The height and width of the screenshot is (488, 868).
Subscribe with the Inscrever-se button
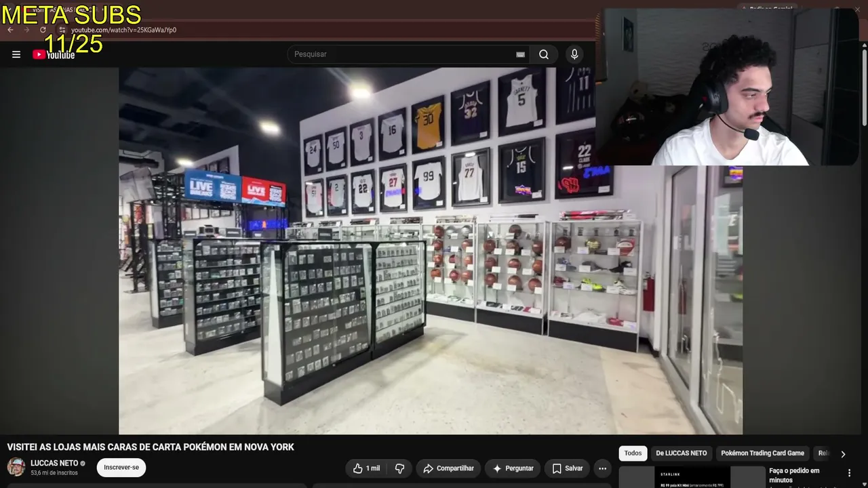click(121, 468)
